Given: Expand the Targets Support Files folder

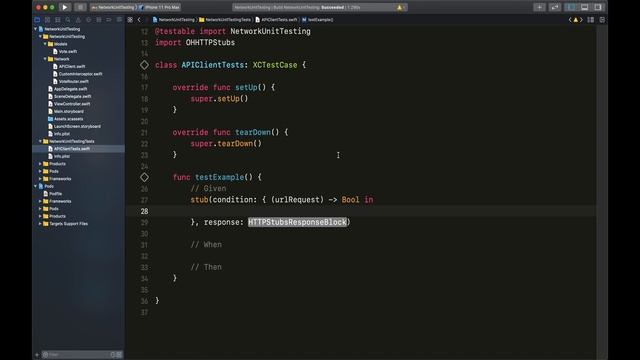Looking at the screenshot, I should click(40, 224).
